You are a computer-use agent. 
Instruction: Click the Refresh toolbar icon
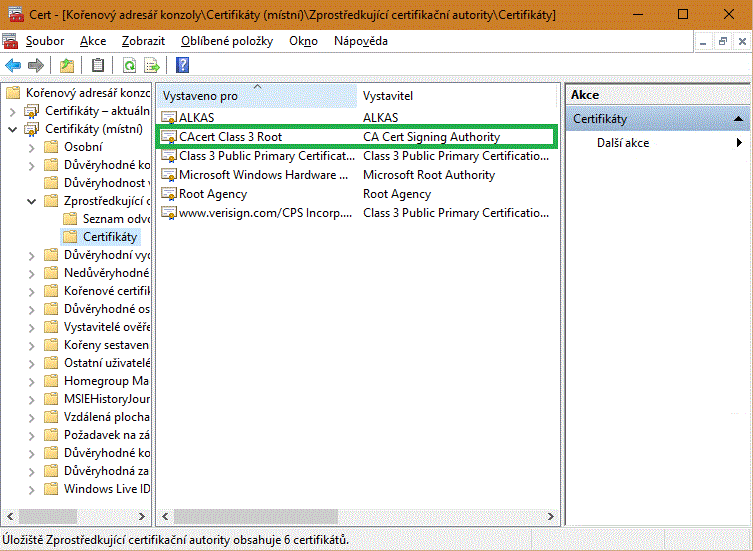click(129, 66)
